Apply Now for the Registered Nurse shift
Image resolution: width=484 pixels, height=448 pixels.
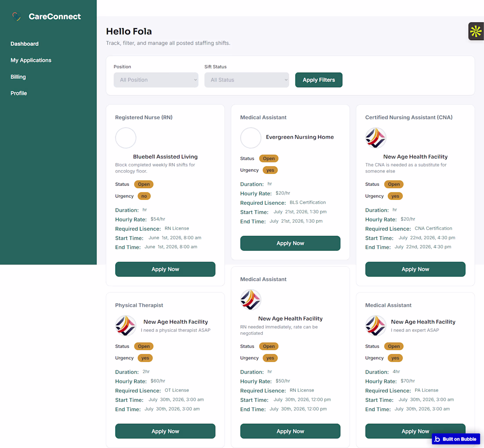tap(165, 269)
